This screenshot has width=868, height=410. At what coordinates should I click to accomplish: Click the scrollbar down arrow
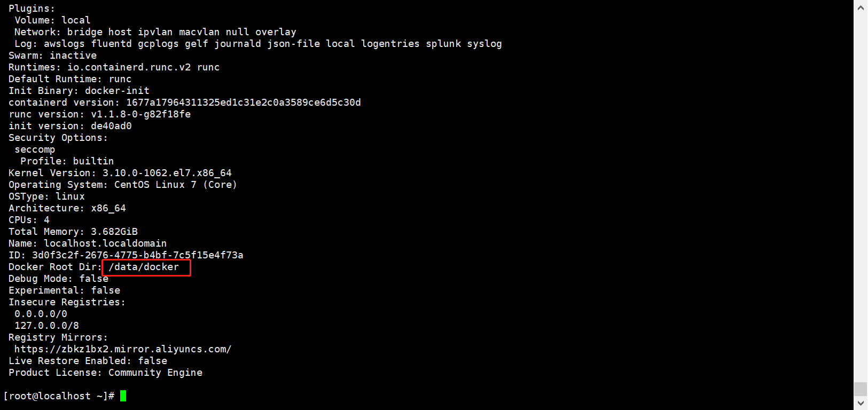(861, 403)
